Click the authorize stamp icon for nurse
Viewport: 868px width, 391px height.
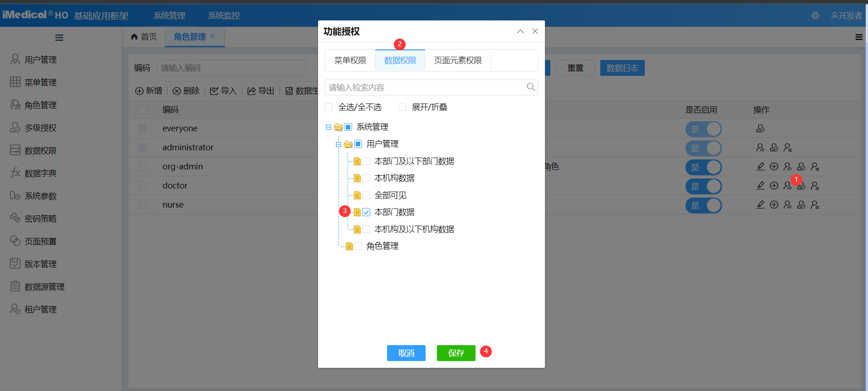801,205
